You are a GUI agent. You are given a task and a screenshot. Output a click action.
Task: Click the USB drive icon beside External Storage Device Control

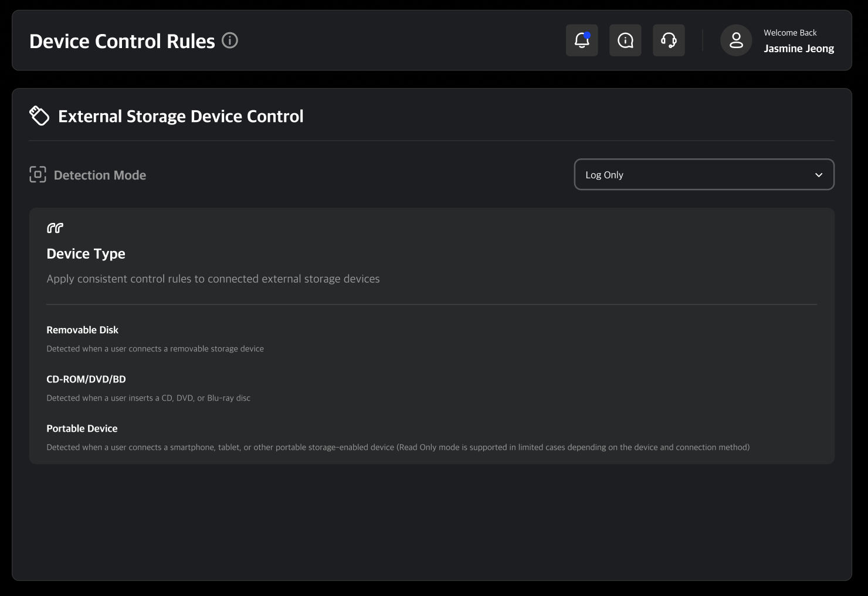[x=39, y=115]
